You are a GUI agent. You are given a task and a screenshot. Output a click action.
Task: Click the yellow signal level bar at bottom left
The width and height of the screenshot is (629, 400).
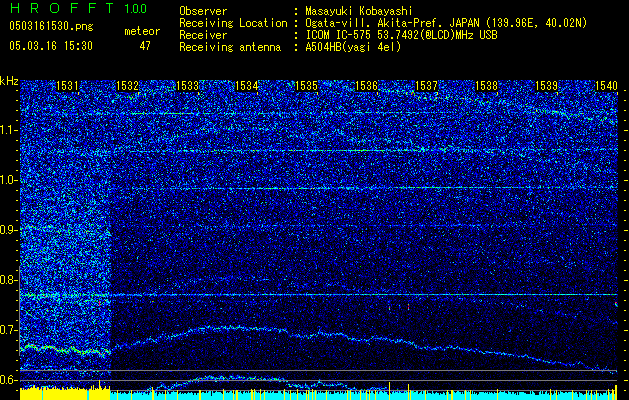pos(65,393)
